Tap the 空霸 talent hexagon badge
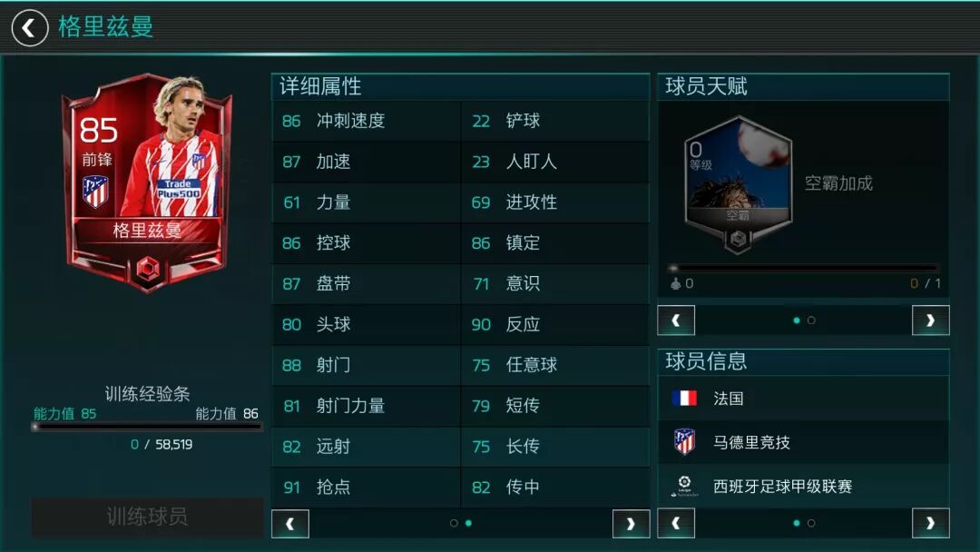Screen dimensions: 980x552 [x=738, y=183]
